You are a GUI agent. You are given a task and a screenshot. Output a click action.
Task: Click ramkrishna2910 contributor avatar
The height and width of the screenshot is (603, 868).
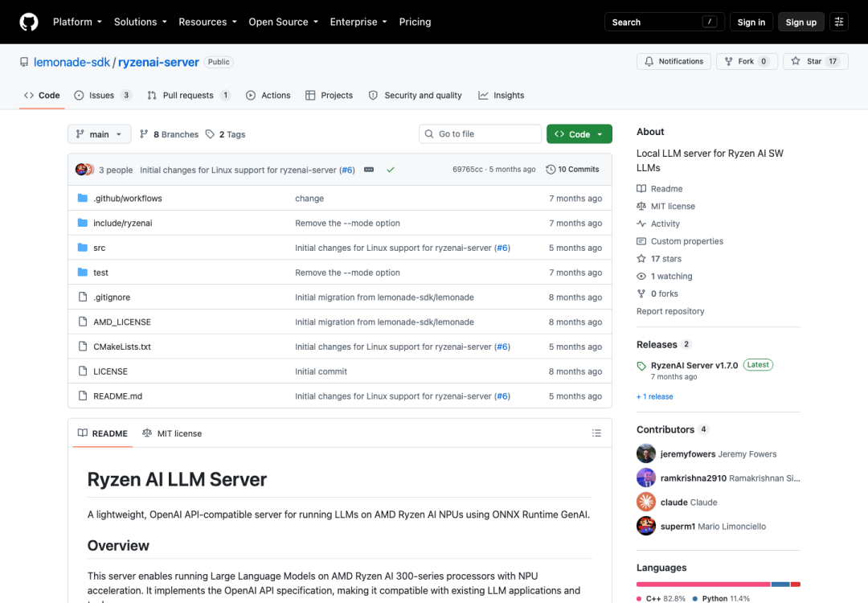pos(646,478)
